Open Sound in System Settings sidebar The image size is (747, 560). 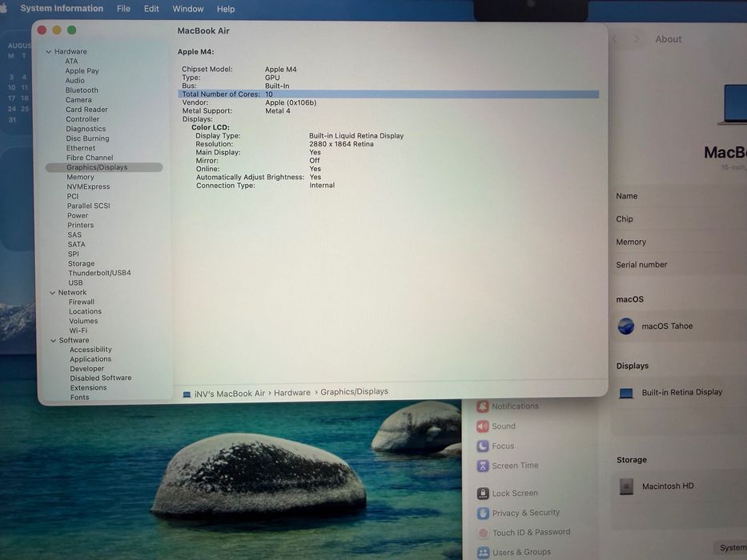coord(496,426)
